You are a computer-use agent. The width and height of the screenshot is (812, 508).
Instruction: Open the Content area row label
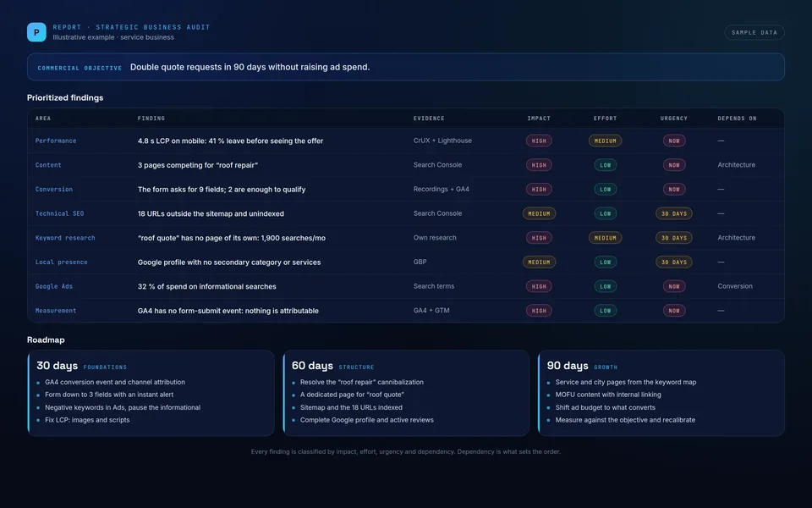coord(48,165)
